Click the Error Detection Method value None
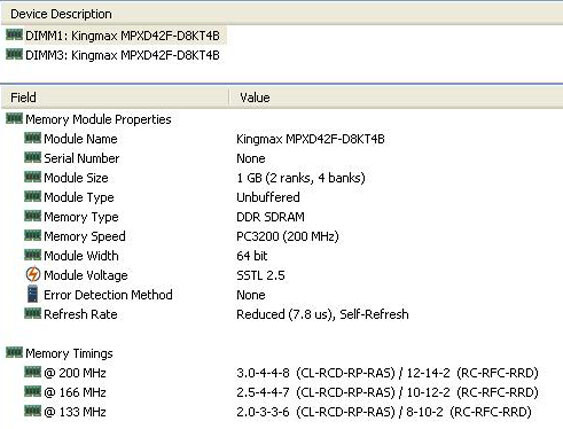The height and width of the screenshot is (429, 563). [x=251, y=295]
